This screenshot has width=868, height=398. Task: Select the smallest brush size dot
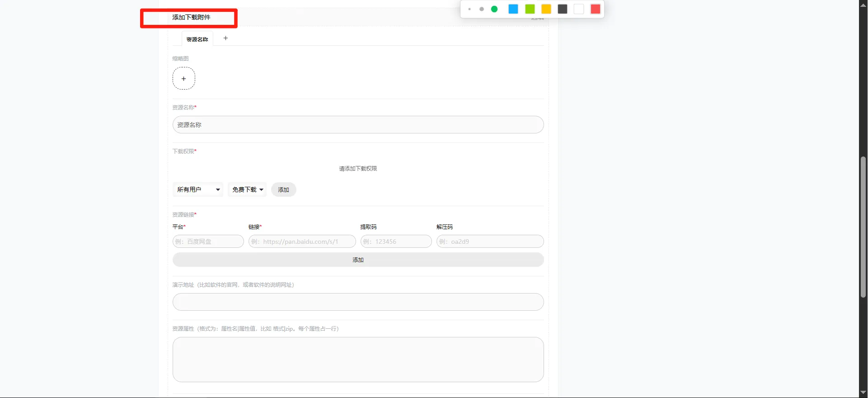(469, 9)
